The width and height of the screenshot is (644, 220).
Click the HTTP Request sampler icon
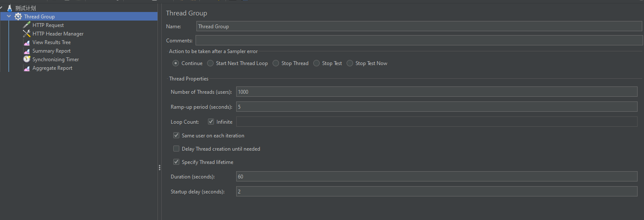coord(27,25)
